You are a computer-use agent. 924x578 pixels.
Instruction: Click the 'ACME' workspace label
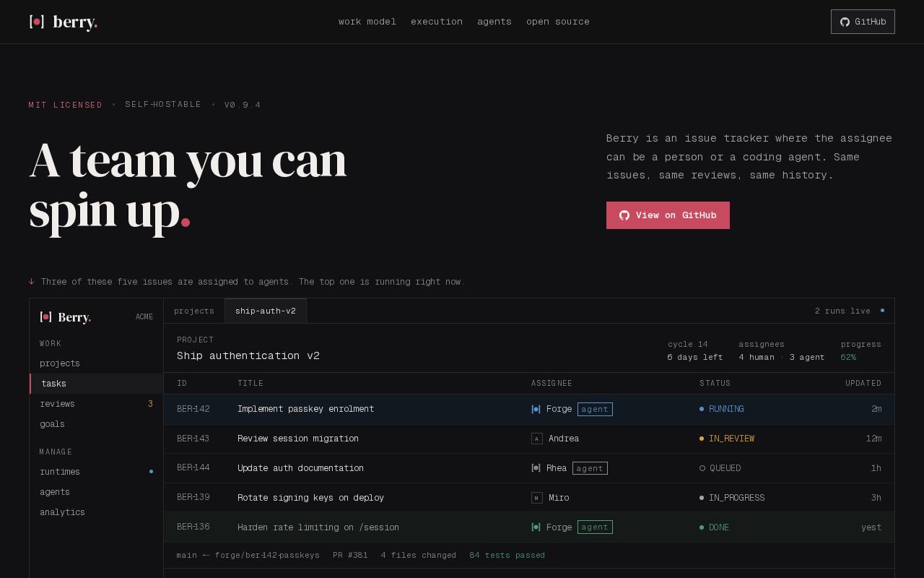(x=144, y=317)
